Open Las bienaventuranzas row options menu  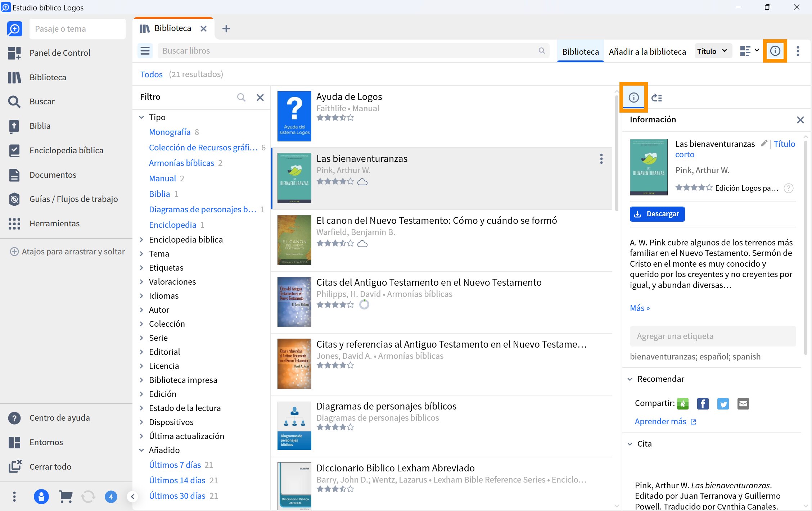coord(601,159)
